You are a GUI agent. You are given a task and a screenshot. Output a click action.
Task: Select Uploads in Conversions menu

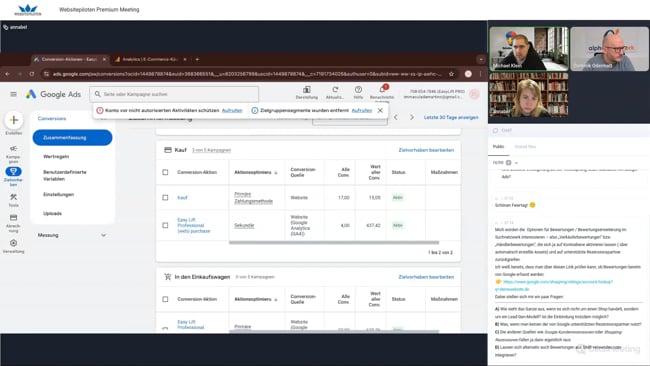click(x=52, y=213)
